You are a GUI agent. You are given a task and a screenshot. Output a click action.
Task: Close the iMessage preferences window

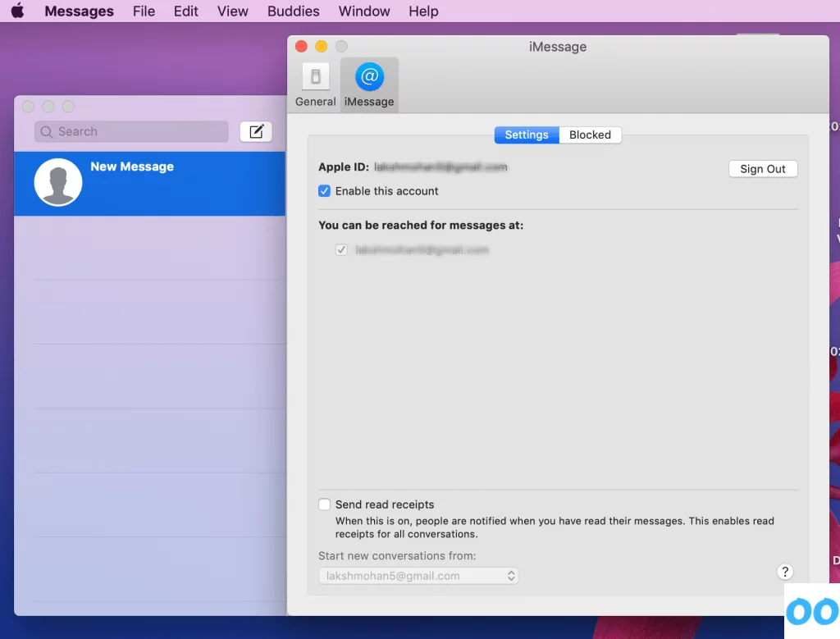pyautogui.click(x=301, y=47)
